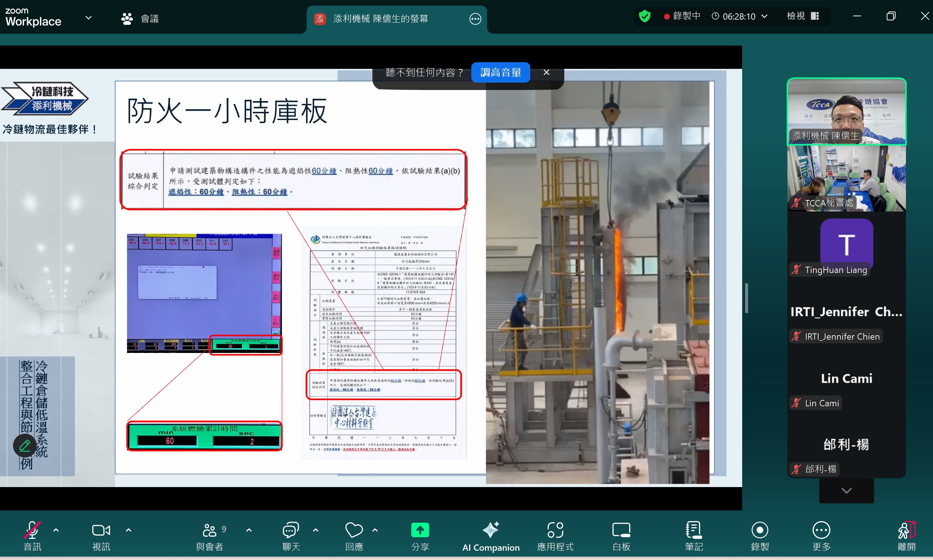Screen dimensions: 933x560
Task: Click the Reactions (回應) heart icon
Action: point(353,530)
